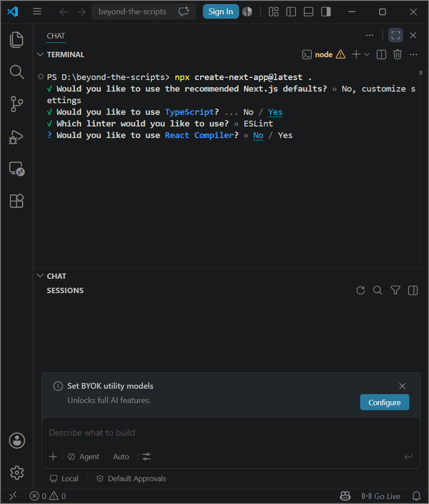
Task: Click the Sign In button
Action: (221, 12)
